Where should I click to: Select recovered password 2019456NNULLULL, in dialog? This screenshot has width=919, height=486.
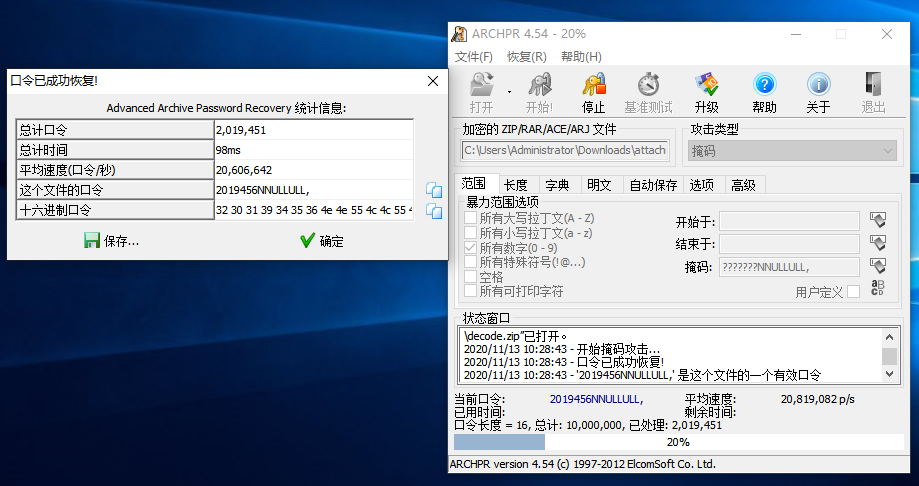(x=314, y=190)
